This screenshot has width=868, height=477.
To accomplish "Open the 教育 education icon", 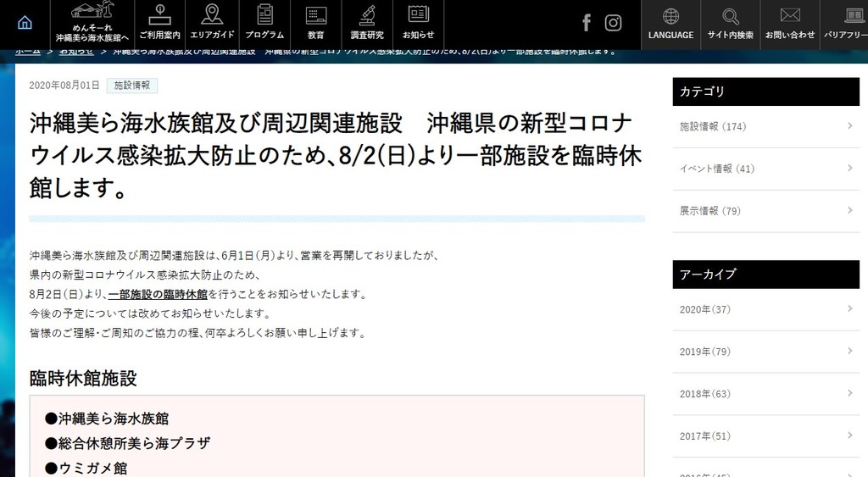I will (316, 23).
